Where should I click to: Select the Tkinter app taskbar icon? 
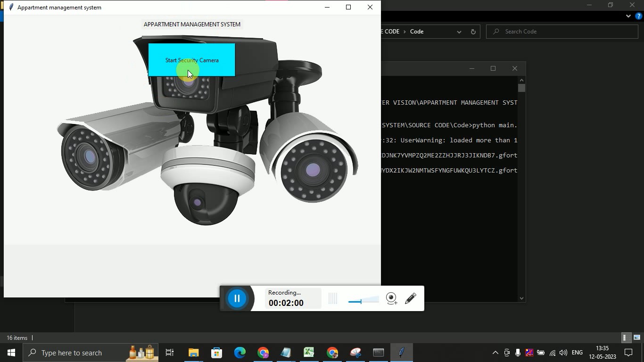pyautogui.click(x=402, y=353)
